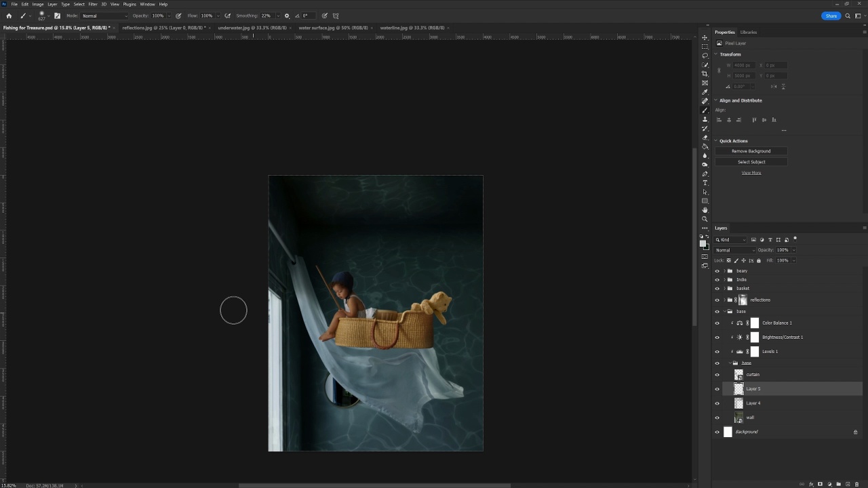
Task: Open the Filter menu
Action: 93,4
